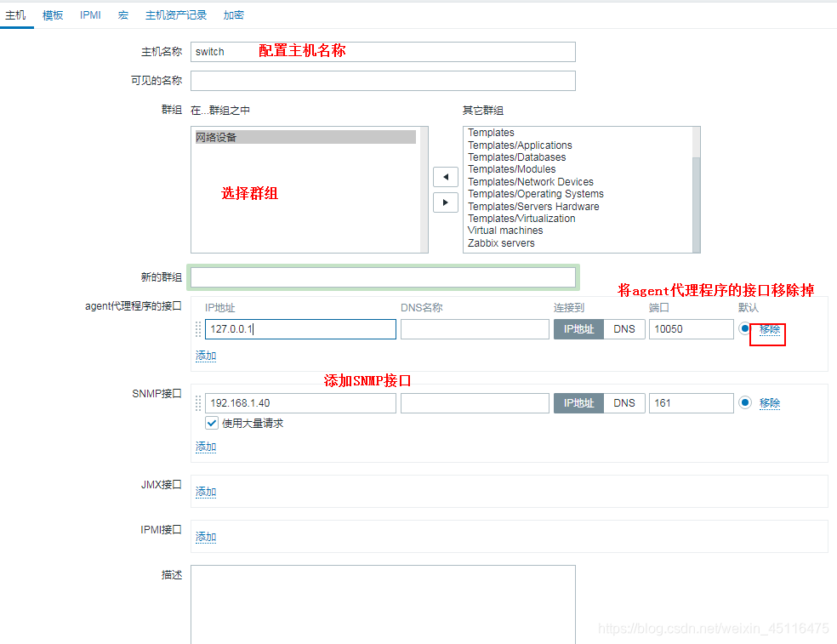Screen dimensions: 837x644
Task: Select default radio for SNMP interface
Action: 745,402
